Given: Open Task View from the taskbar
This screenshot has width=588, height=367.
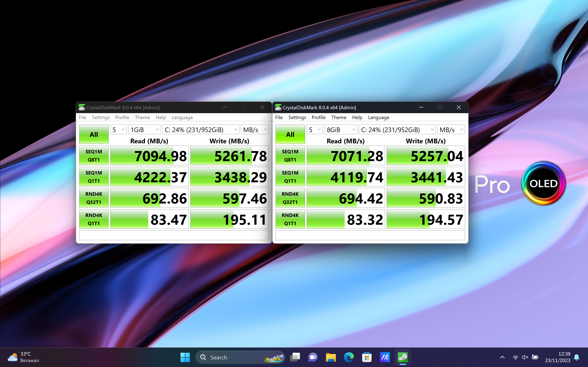Looking at the screenshot, I should click(x=295, y=357).
